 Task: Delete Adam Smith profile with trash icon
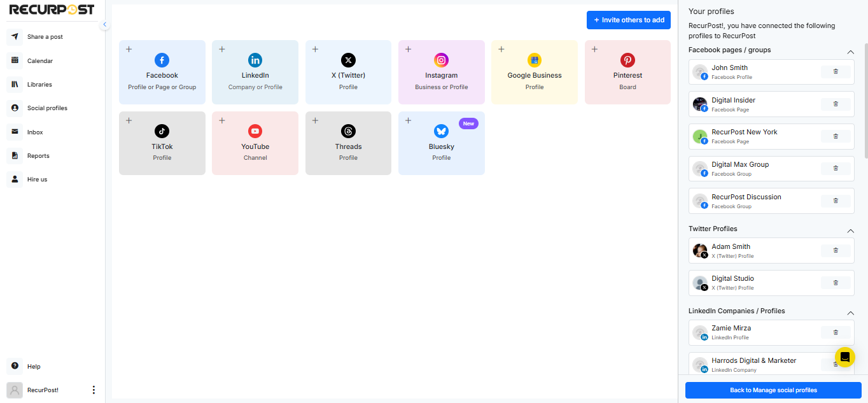836,250
